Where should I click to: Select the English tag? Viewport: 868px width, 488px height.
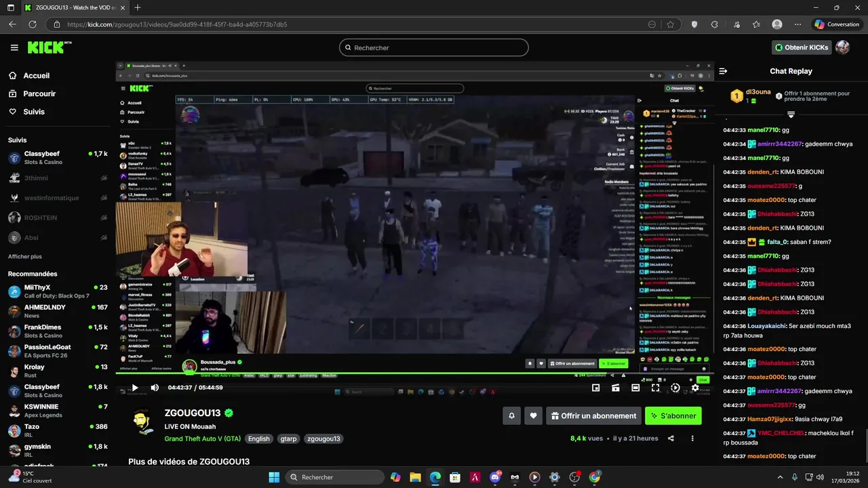(258, 439)
